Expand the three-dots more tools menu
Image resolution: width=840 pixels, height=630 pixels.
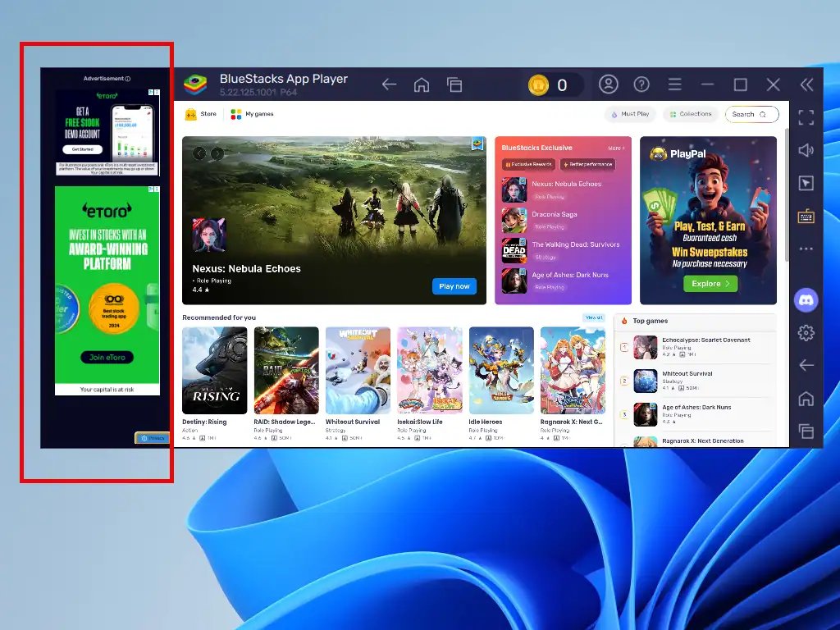(806, 249)
